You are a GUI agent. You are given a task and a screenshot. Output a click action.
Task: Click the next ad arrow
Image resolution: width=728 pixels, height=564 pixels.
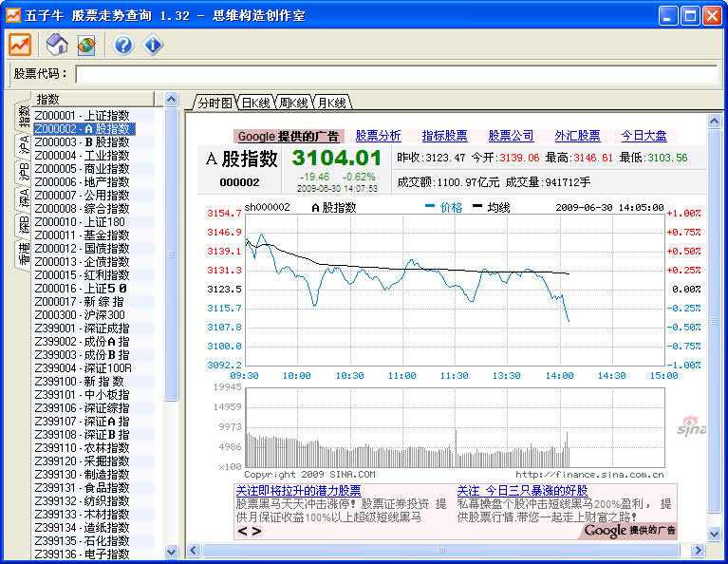[256, 531]
